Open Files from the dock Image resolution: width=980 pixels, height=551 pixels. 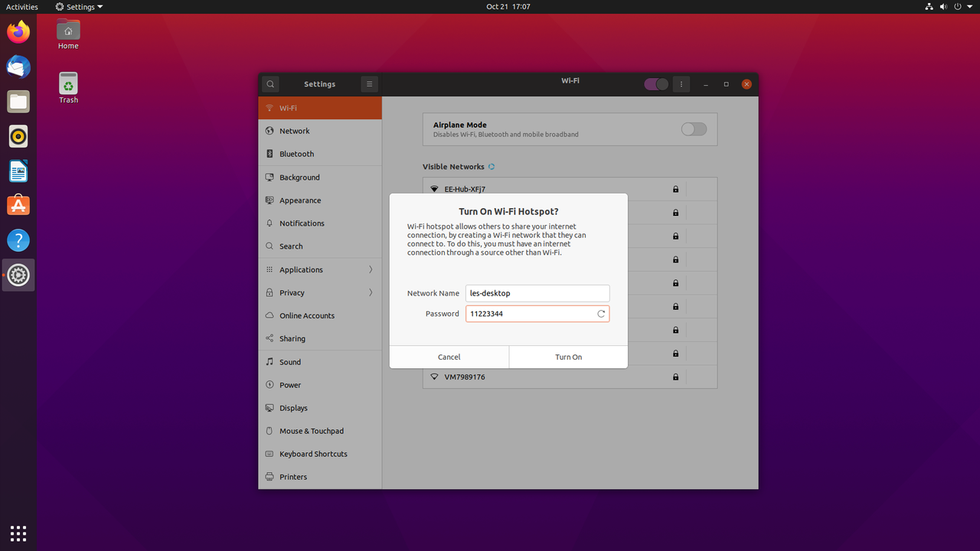click(18, 101)
